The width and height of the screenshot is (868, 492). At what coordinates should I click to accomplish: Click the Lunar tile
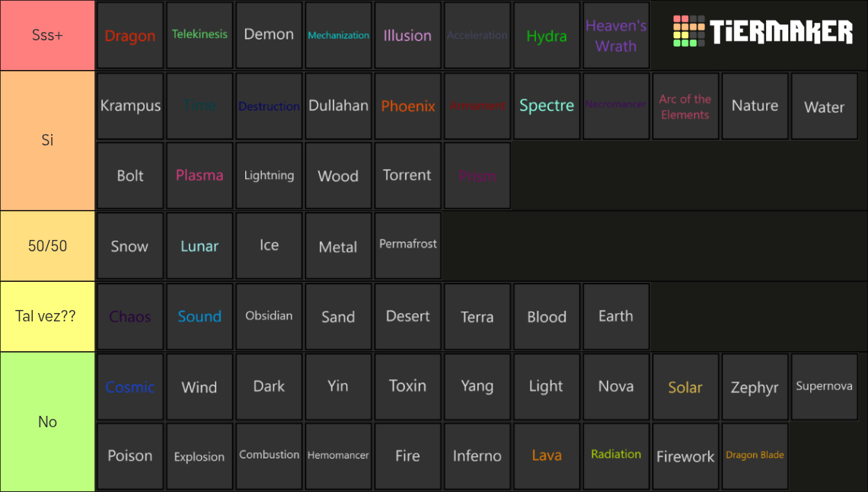click(x=199, y=245)
